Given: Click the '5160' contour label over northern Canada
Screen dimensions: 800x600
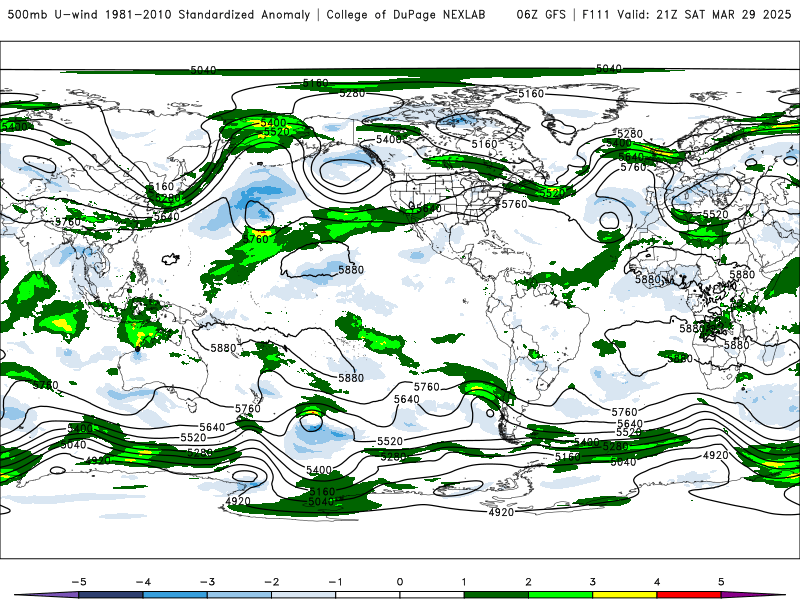Looking at the screenshot, I should (x=484, y=144).
